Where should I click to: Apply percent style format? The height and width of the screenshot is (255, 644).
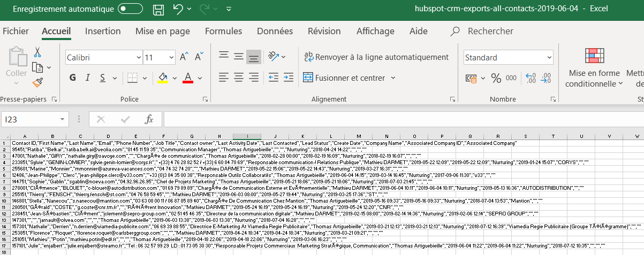click(496, 79)
